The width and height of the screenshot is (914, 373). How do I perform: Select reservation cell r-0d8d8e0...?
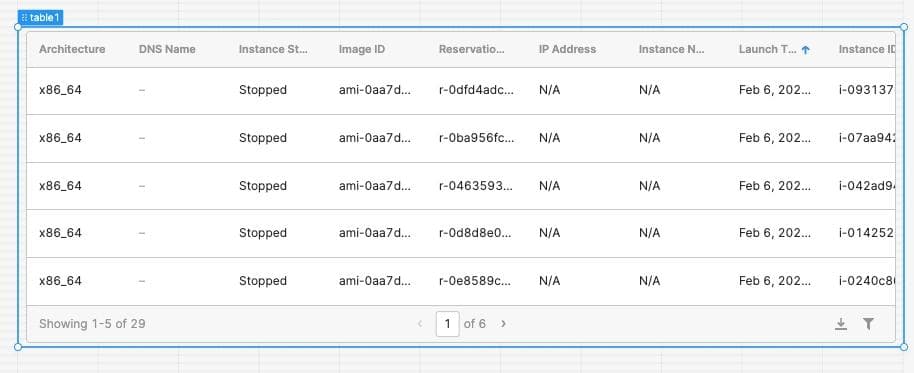point(476,233)
